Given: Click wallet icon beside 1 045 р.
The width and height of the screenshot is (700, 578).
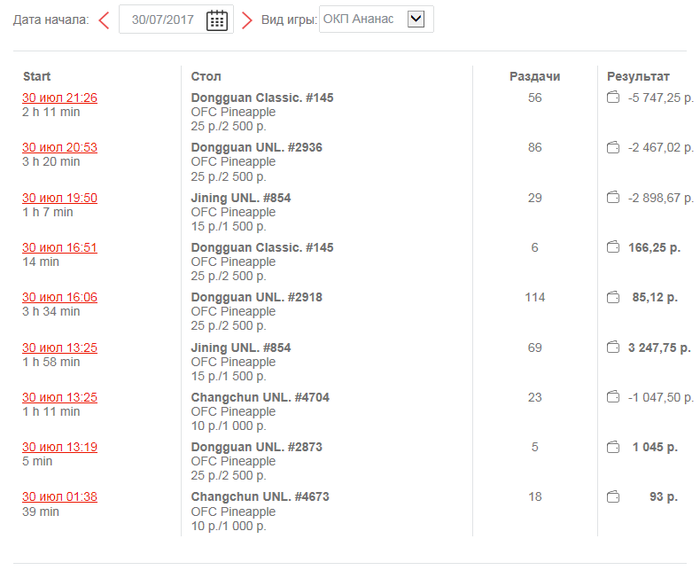Looking at the screenshot, I should click(x=613, y=446).
